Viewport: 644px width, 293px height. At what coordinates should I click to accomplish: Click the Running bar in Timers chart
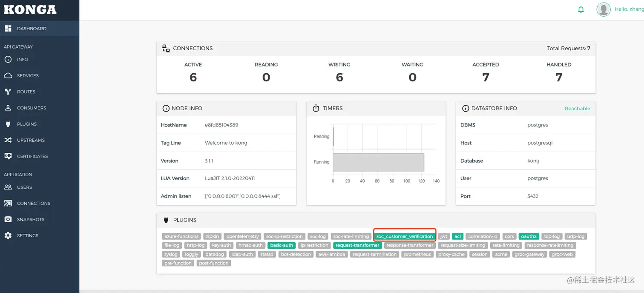[x=379, y=162]
